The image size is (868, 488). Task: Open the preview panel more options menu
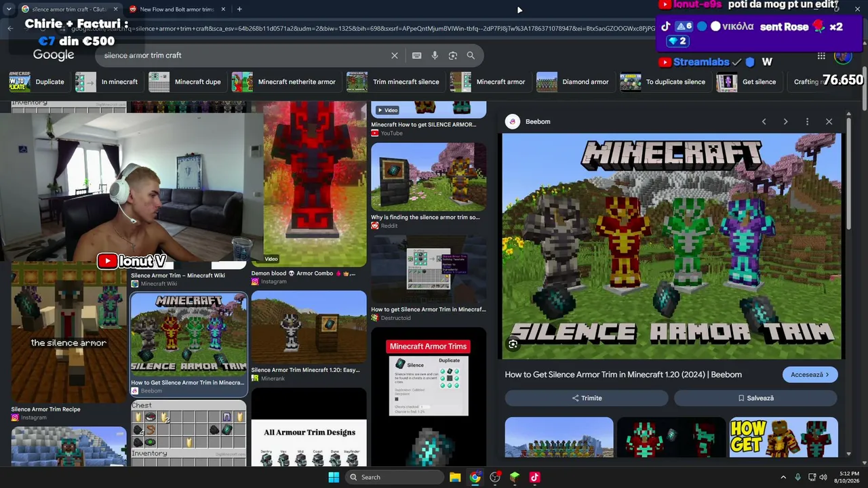pos(807,121)
